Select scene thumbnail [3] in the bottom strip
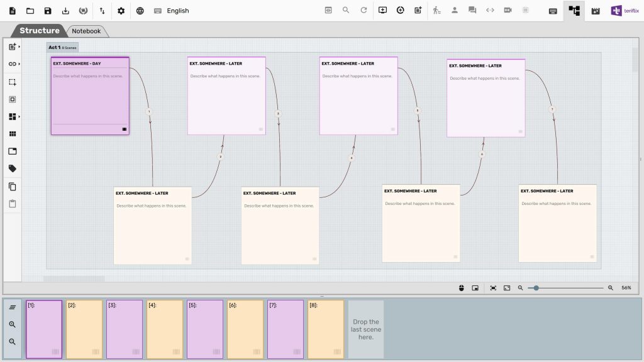The image size is (644, 362). coord(125,329)
